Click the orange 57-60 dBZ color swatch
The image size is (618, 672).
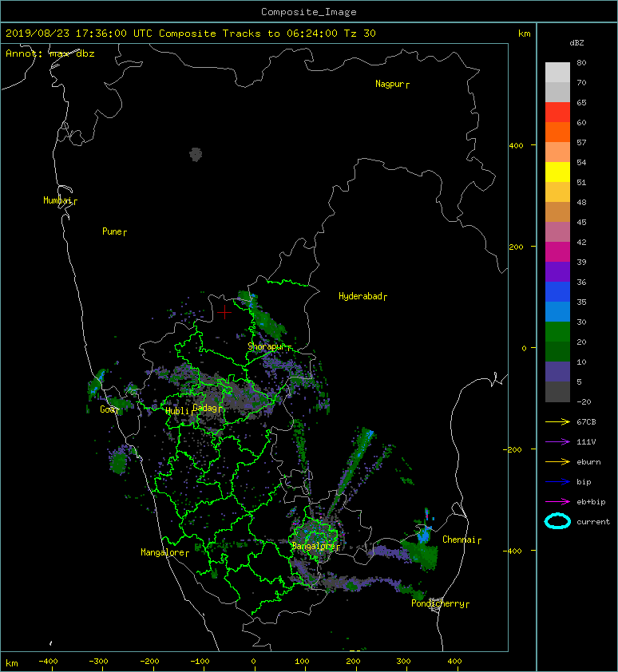click(x=557, y=132)
